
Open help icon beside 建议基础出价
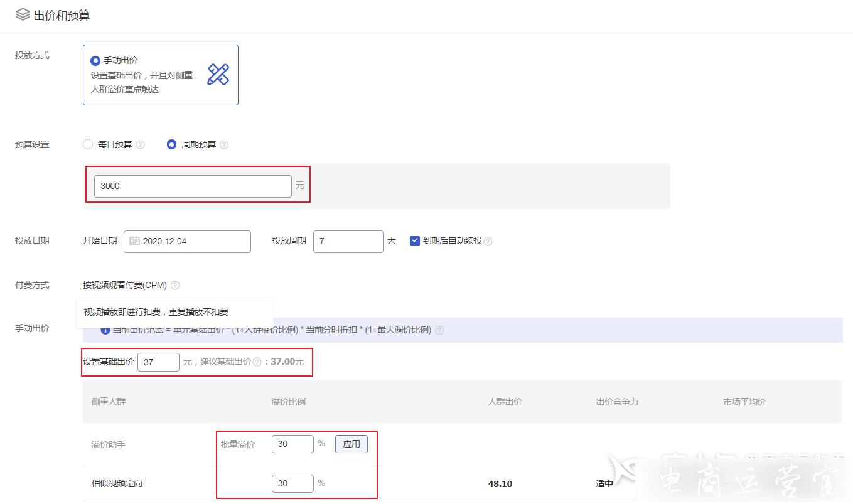coord(257,362)
